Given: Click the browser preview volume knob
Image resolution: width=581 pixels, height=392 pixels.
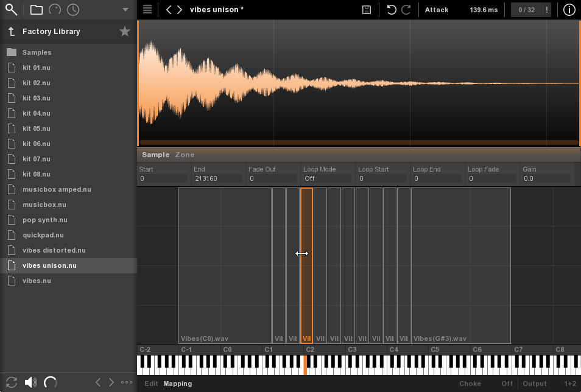Looking at the screenshot, I should tap(51, 382).
